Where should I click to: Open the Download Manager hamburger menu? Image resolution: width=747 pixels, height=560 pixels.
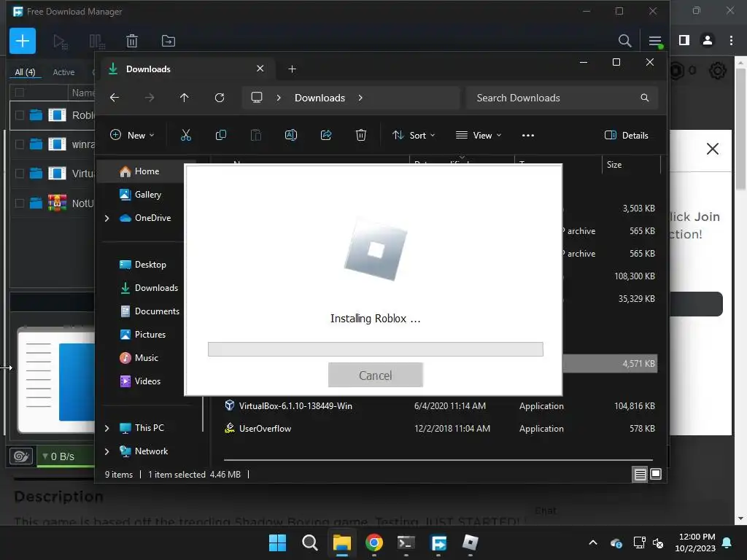click(656, 42)
